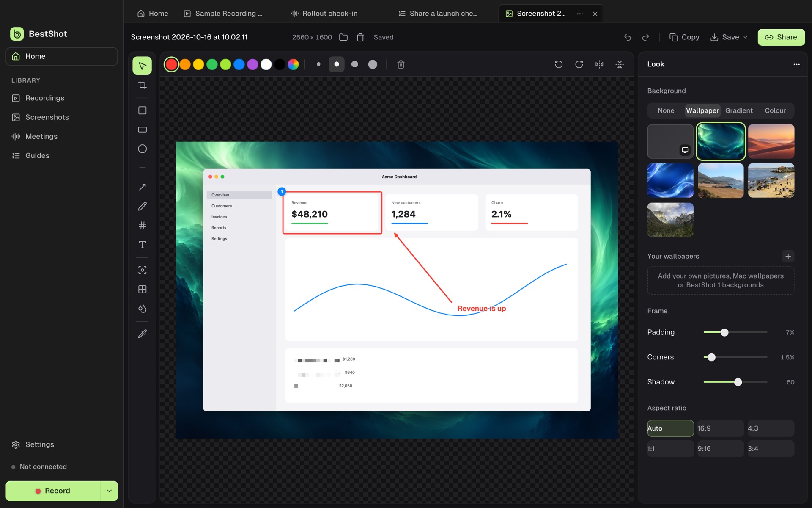Select the Arrow annotation tool
The width and height of the screenshot is (812, 508).
click(x=142, y=187)
